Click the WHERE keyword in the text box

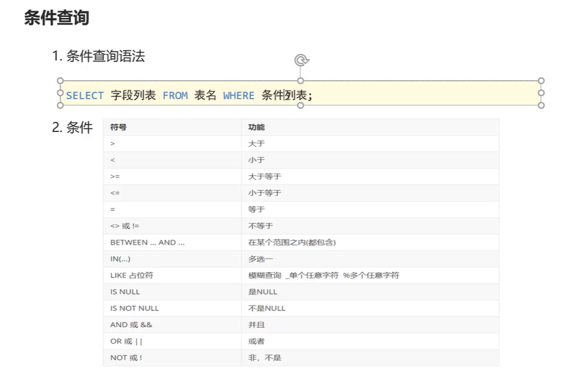coord(238,96)
